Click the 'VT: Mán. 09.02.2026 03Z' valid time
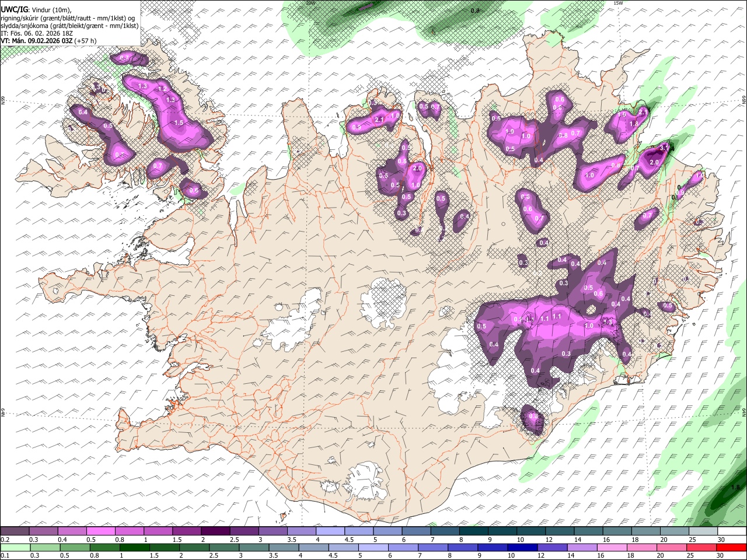This screenshot has height=560, width=747. coord(37,41)
